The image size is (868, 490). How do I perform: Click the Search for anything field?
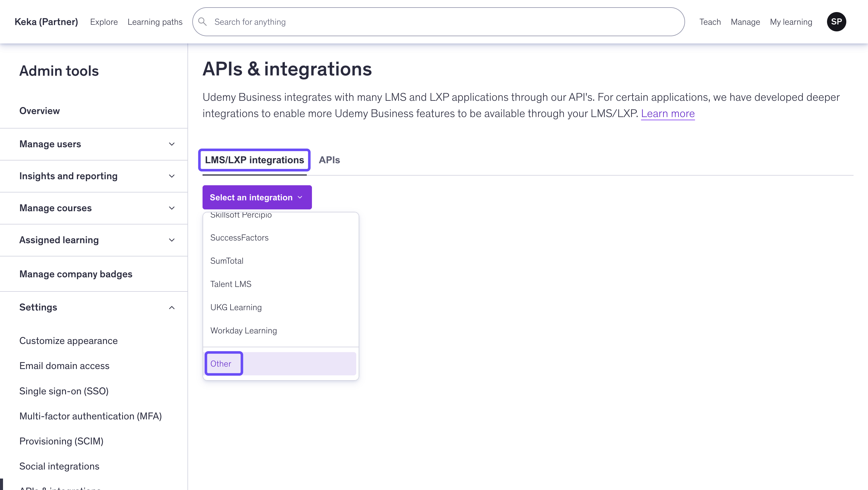click(x=438, y=22)
